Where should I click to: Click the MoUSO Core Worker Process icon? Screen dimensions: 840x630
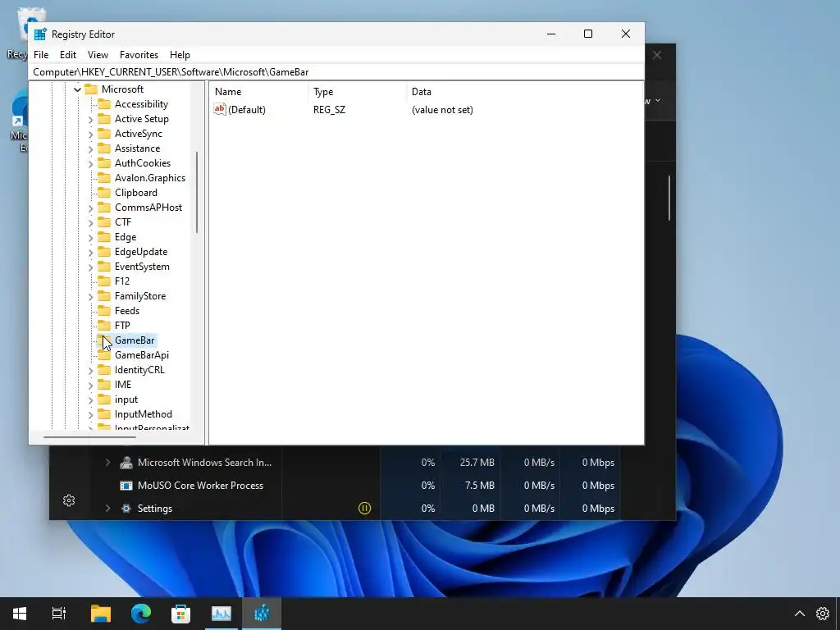(x=126, y=486)
